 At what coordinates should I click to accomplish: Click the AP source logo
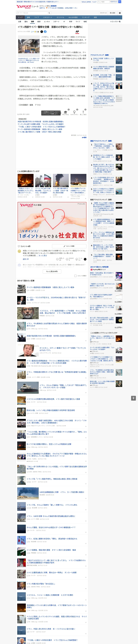coord(77,32)
